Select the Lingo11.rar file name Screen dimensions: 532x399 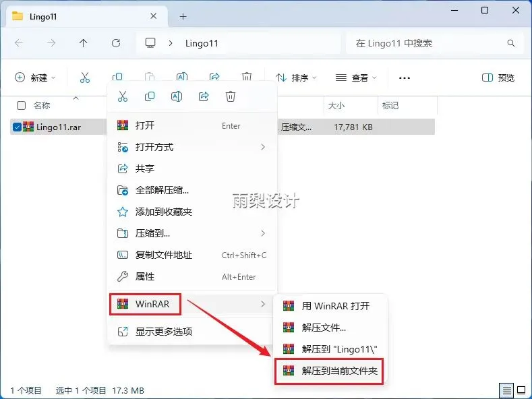tap(59, 127)
